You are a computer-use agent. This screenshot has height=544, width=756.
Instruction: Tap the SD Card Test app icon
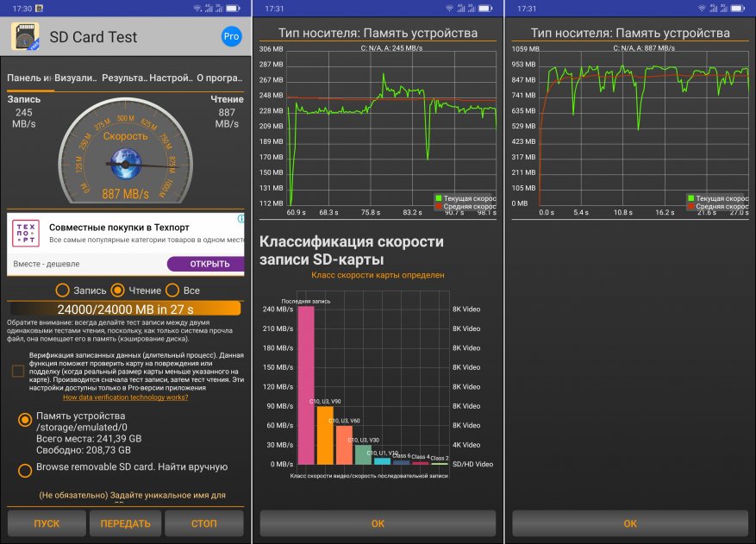25,37
